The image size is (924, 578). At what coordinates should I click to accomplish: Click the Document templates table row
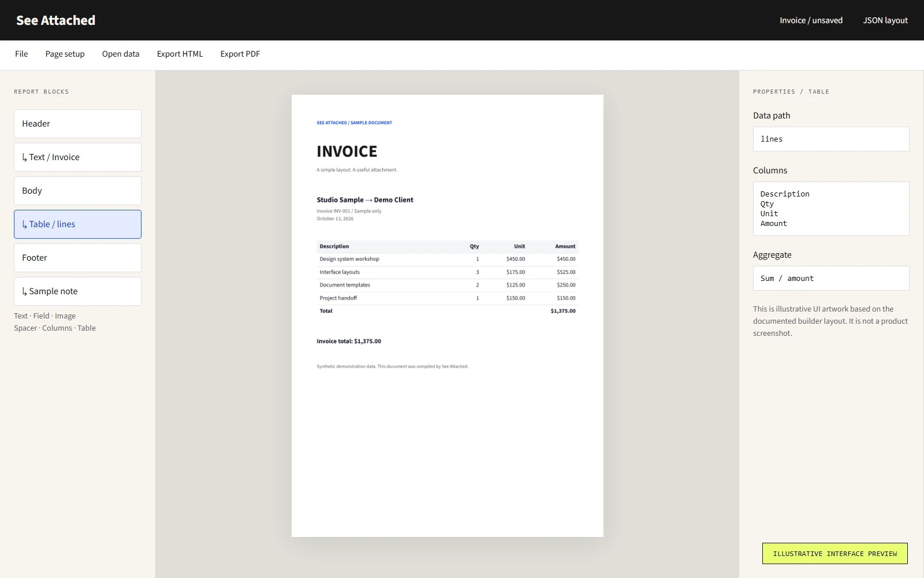[448, 285]
